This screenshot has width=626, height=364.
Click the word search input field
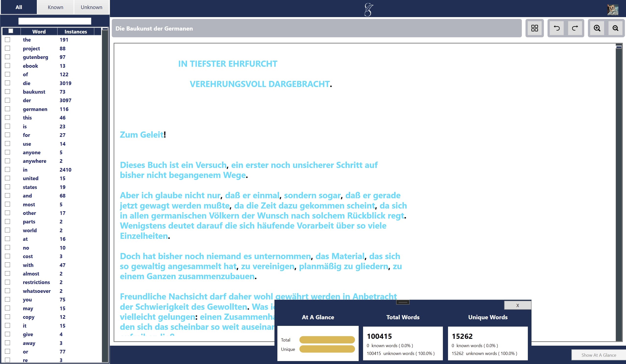pos(55,21)
